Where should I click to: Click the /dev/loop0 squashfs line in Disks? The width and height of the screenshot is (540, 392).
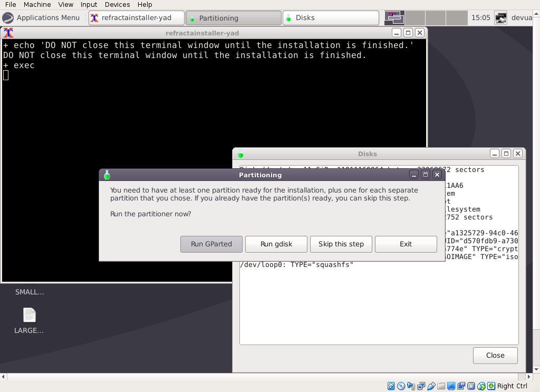(296, 264)
